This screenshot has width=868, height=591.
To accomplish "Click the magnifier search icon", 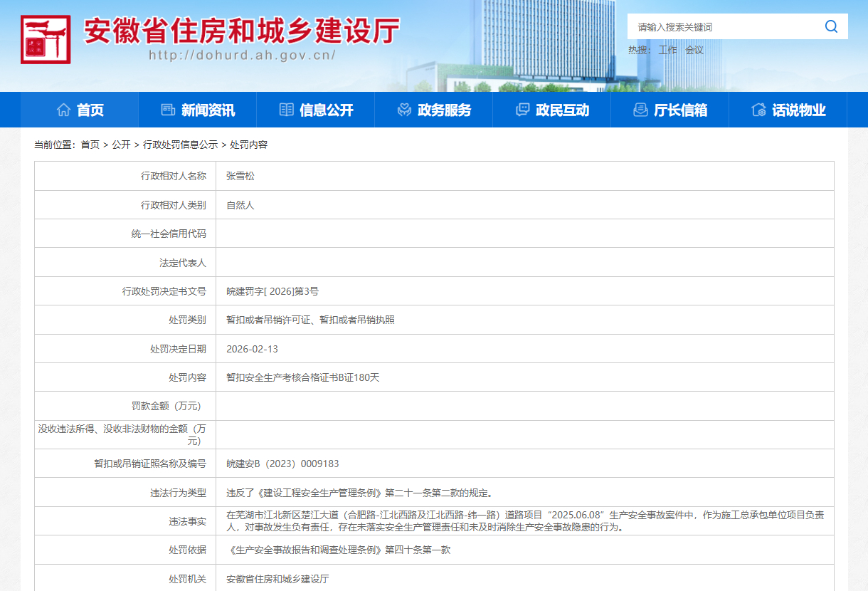I will 831,27.
